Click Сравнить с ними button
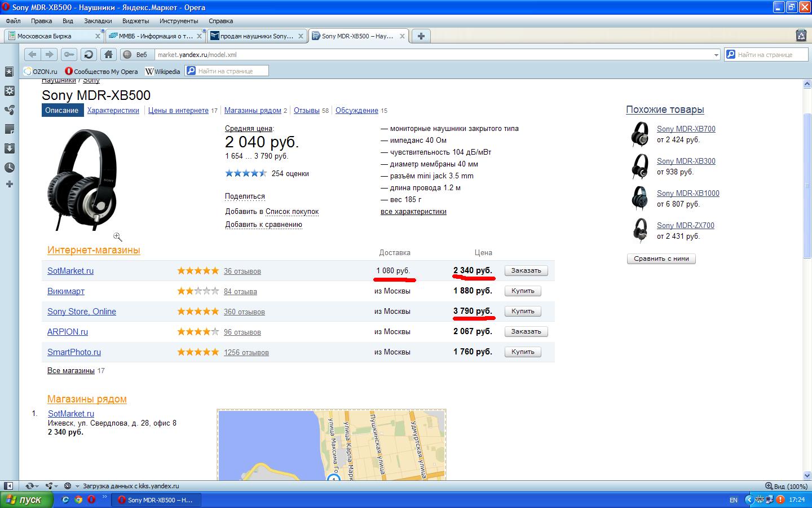Image resolution: width=812 pixels, height=508 pixels. [x=661, y=259]
